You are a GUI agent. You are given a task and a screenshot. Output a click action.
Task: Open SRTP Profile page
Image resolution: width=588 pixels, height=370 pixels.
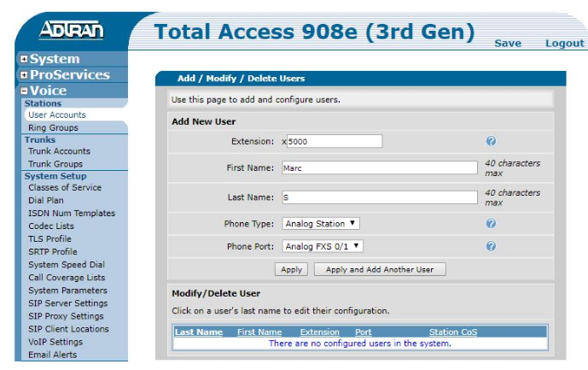(x=53, y=252)
